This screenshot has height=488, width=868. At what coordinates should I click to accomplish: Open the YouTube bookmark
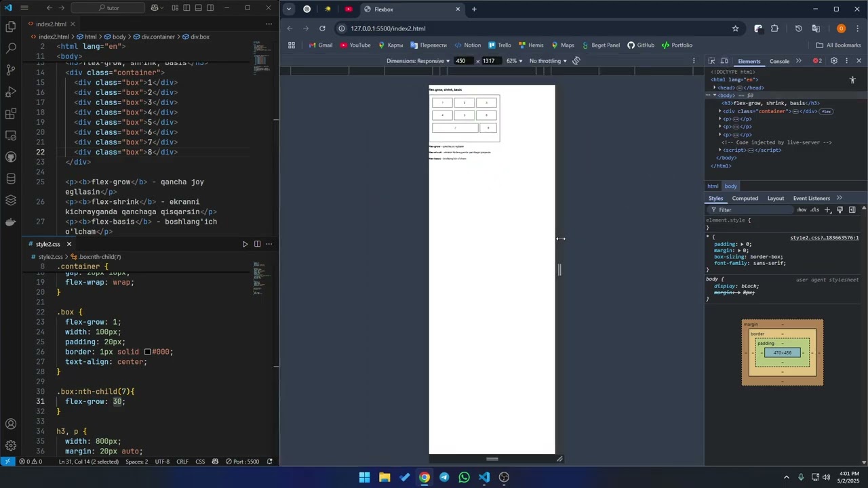(x=355, y=45)
